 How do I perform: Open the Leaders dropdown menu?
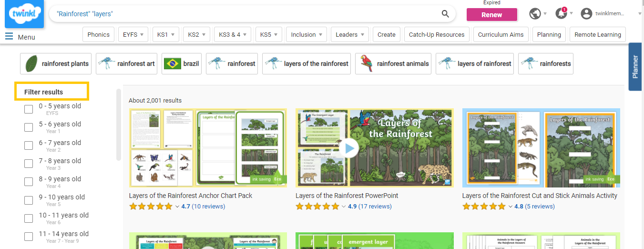[x=350, y=35]
